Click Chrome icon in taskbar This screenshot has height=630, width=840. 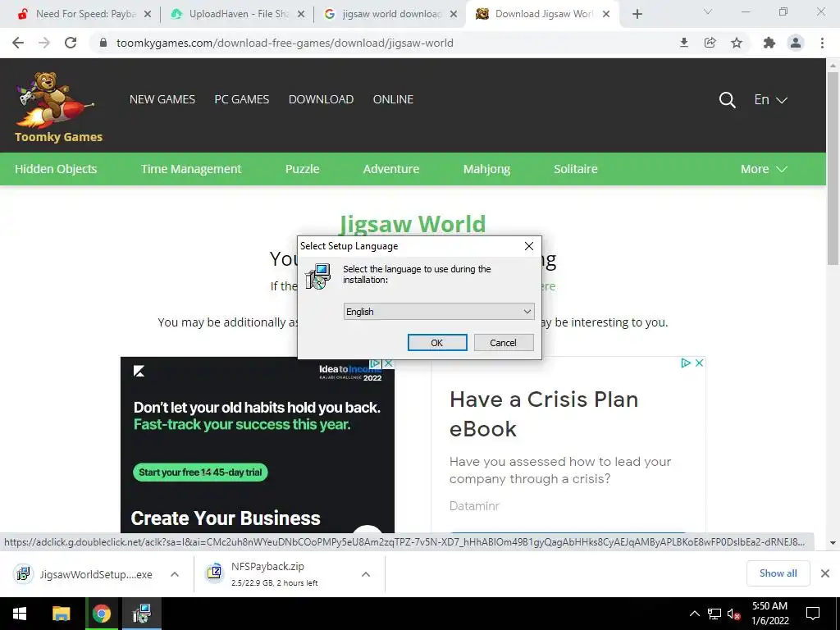tap(101, 614)
